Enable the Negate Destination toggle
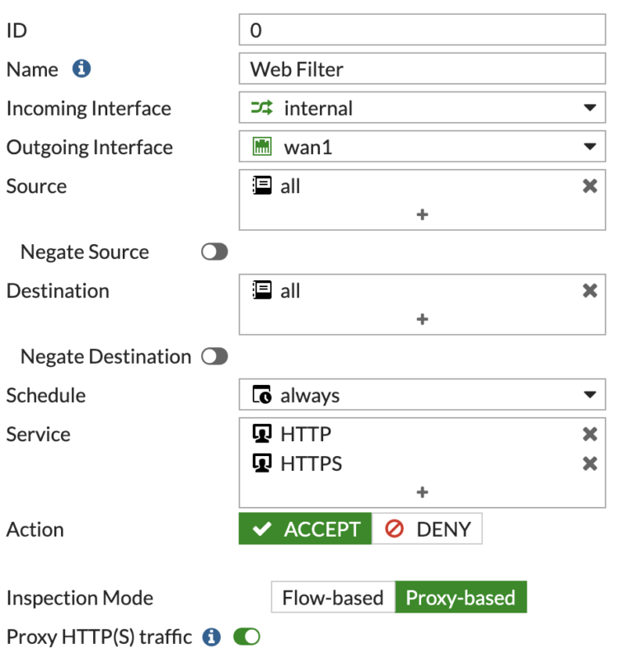 tap(213, 356)
